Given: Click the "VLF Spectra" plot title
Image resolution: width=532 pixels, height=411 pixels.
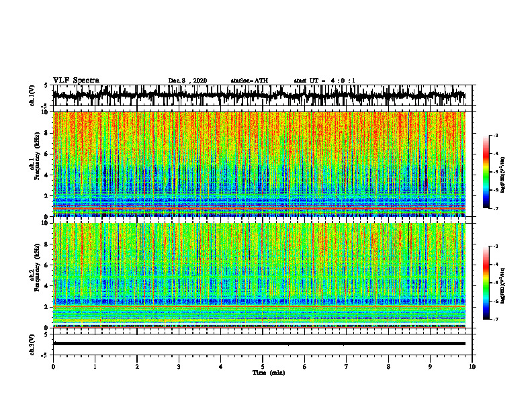Looking at the screenshot, I should [x=76, y=81].
